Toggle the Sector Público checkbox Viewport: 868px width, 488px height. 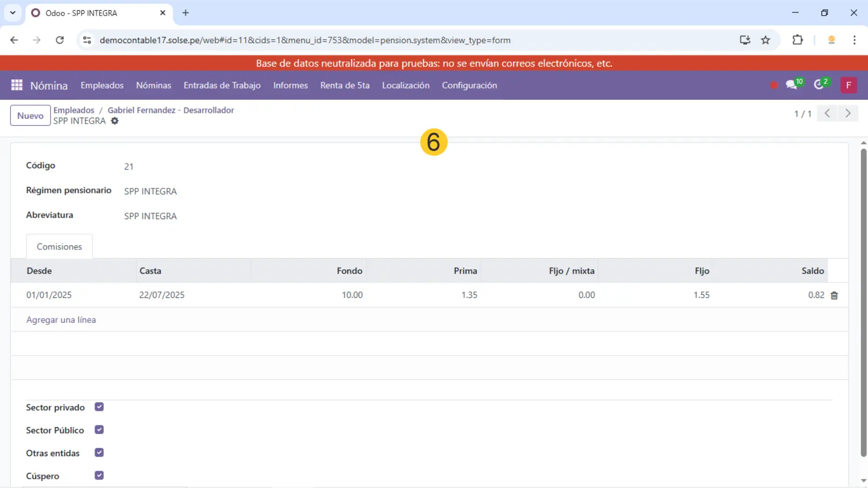click(99, 430)
